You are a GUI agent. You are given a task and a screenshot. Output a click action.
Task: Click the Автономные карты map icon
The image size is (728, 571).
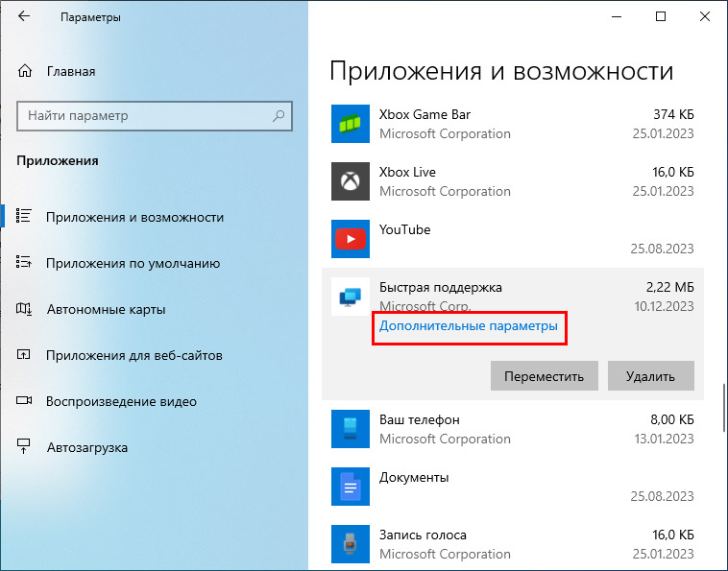pyautogui.click(x=24, y=308)
